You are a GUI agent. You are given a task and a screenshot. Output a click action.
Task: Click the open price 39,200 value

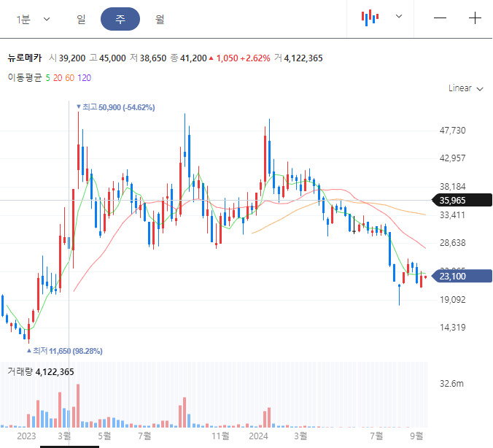pos(72,58)
